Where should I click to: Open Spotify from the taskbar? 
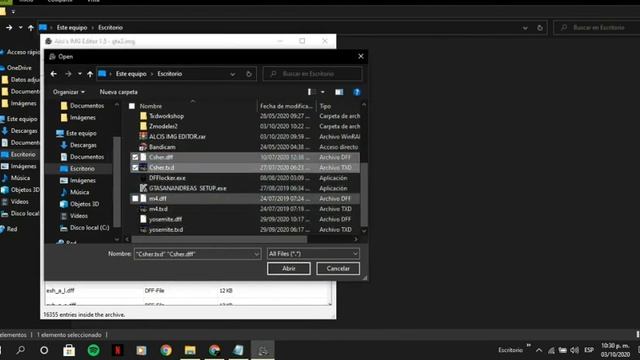point(93,350)
